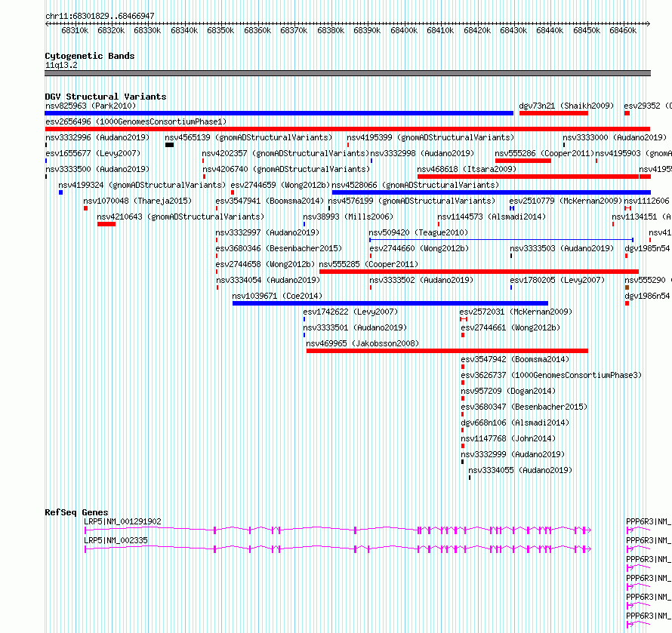The width and height of the screenshot is (672, 633).
Task: Click the nsv4565139 gnomAD variant label
Action: tap(248, 137)
